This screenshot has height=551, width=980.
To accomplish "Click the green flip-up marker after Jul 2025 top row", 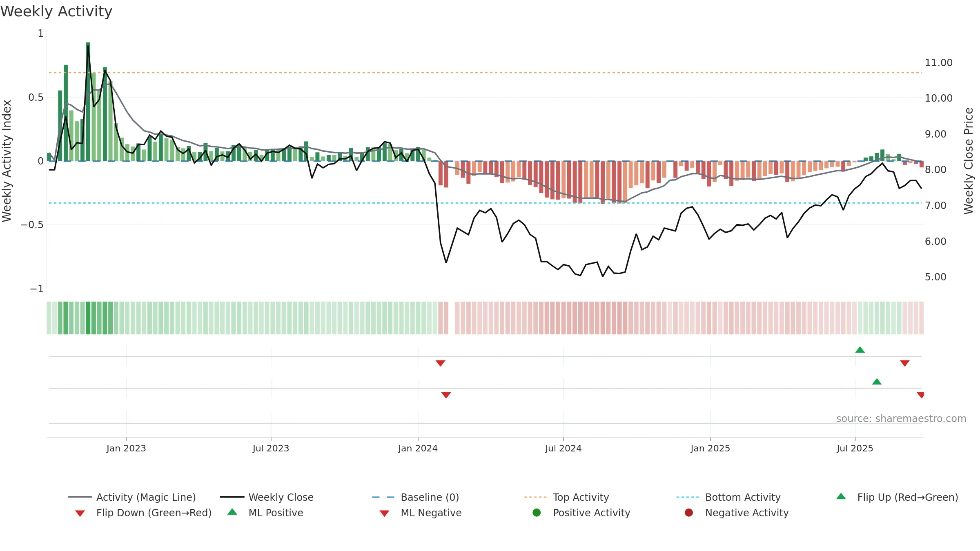I will (x=860, y=350).
